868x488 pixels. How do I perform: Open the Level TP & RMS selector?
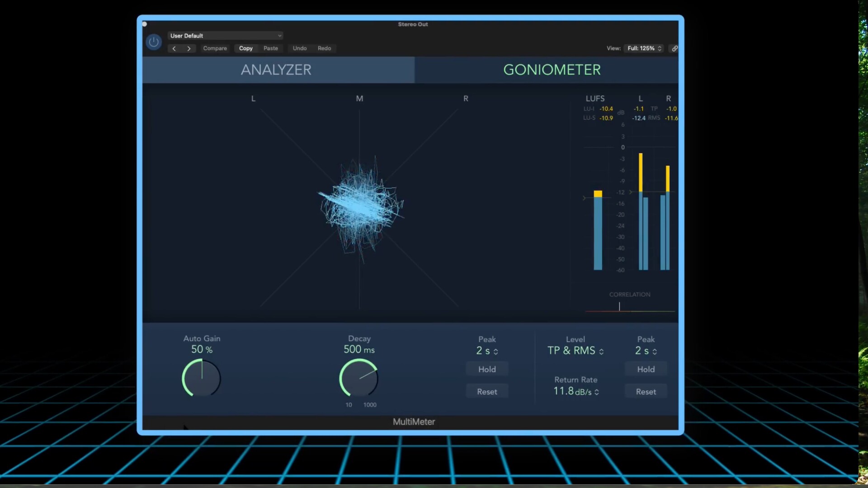(575, 351)
